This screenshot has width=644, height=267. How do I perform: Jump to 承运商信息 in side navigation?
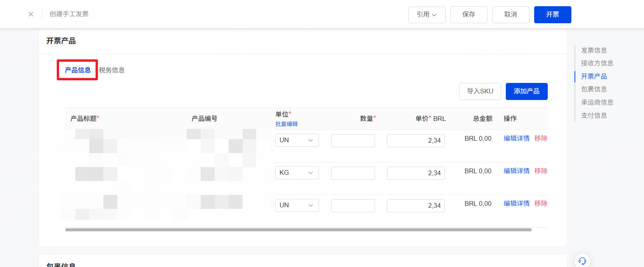click(x=597, y=102)
